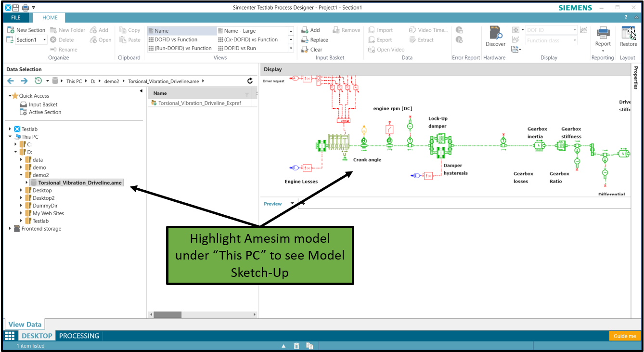Click the Views gallery up arrow
The width and height of the screenshot is (644, 352).
click(291, 31)
